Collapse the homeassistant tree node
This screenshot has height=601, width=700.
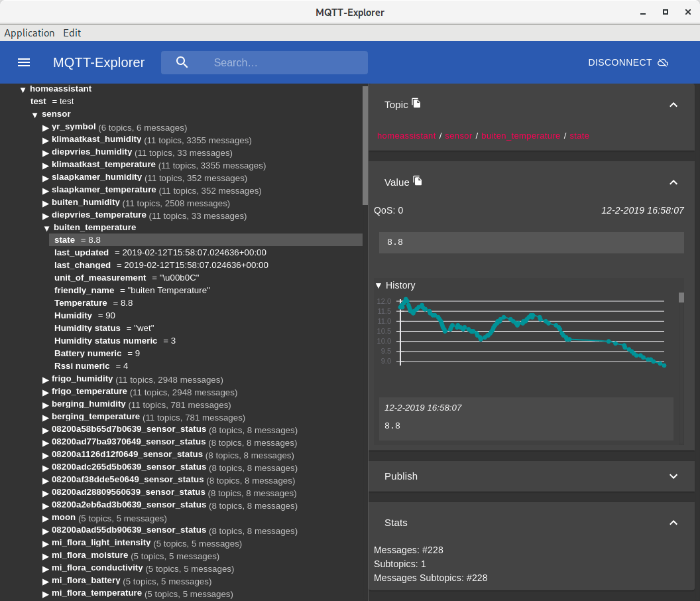[x=23, y=90]
